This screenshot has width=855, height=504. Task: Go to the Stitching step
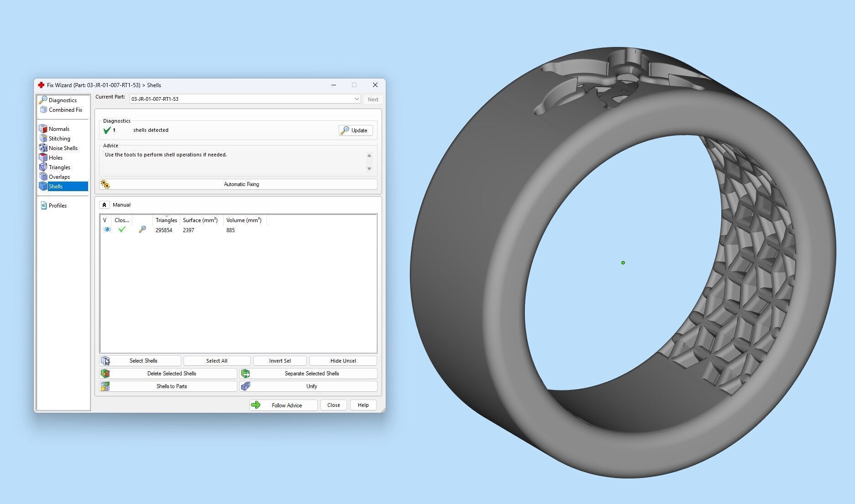[59, 139]
